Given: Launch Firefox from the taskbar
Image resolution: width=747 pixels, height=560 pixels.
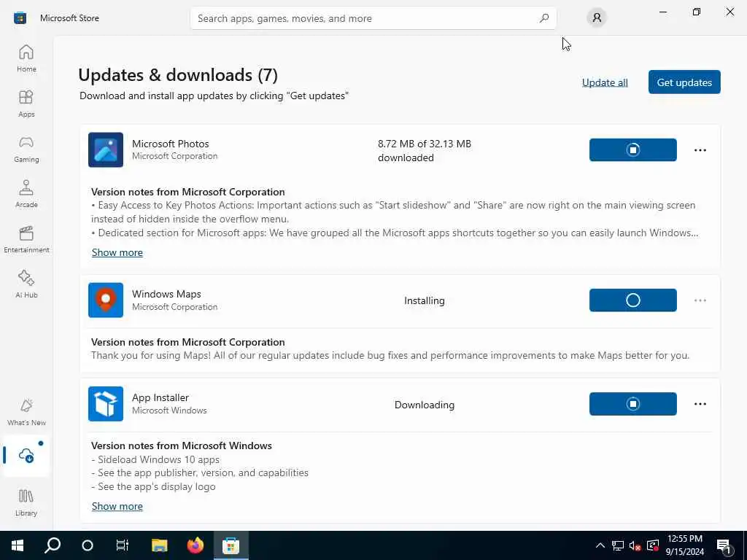Looking at the screenshot, I should click(196, 545).
